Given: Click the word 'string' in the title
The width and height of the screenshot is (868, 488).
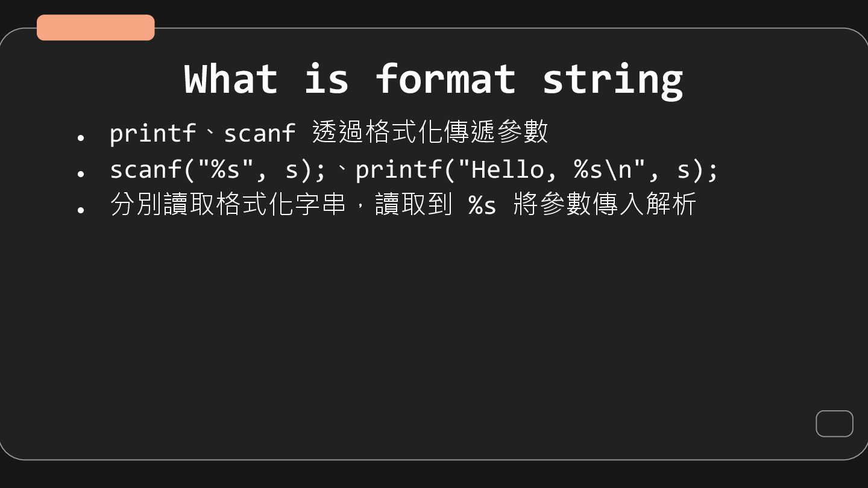Looking at the screenshot, I should point(612,80).
